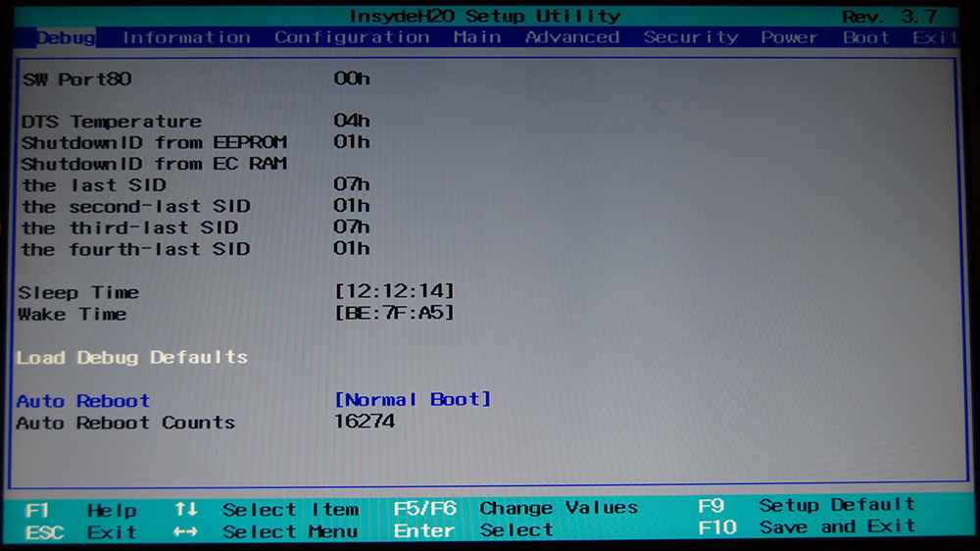The image size is (980, 551).
Task: Click ShutdownID from EC RAM label
Action: coord(154,163)
